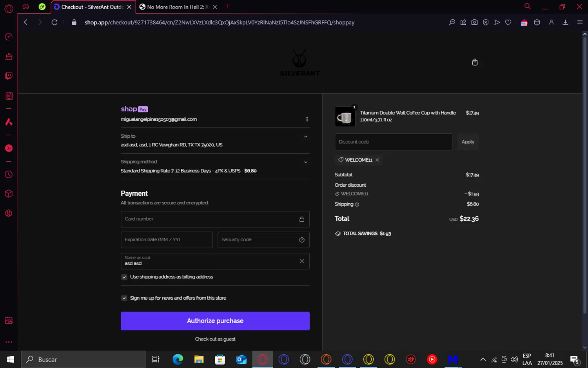Open browser Settings gear in sidebar

point(9,213)
